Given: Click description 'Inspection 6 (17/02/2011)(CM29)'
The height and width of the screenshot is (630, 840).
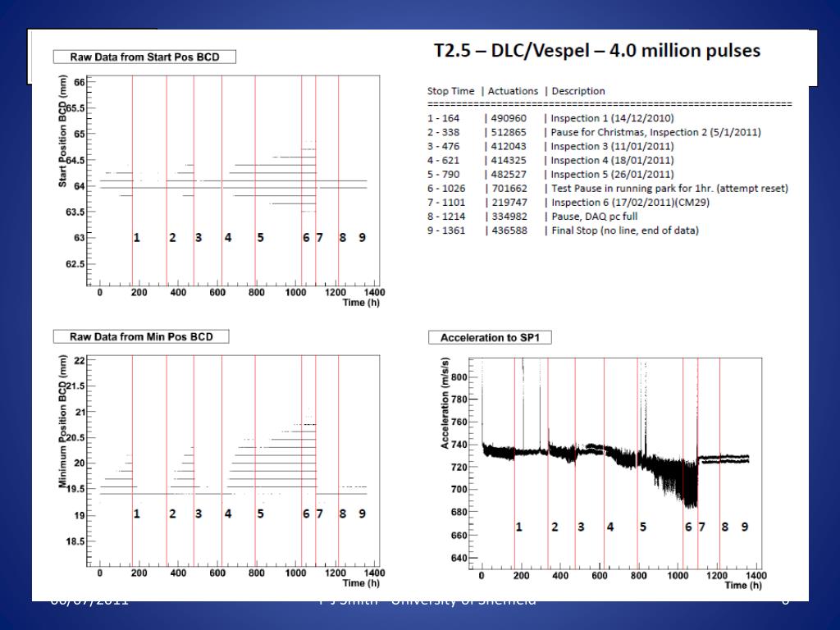Looking at the screenshot, I should point(630,203).
